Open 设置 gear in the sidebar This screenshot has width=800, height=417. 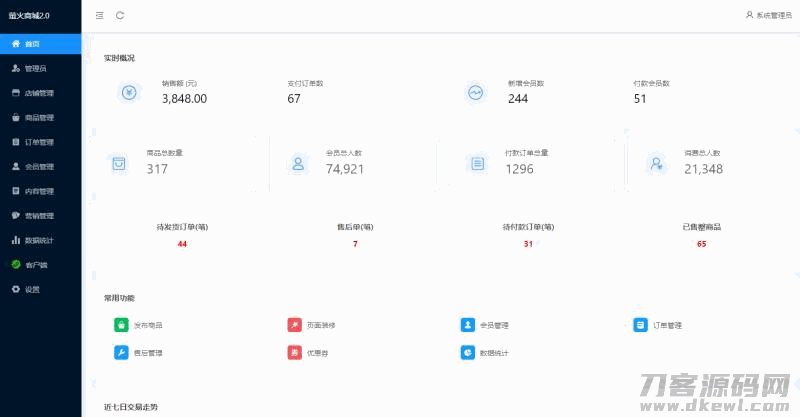click(x=31, y=289)
